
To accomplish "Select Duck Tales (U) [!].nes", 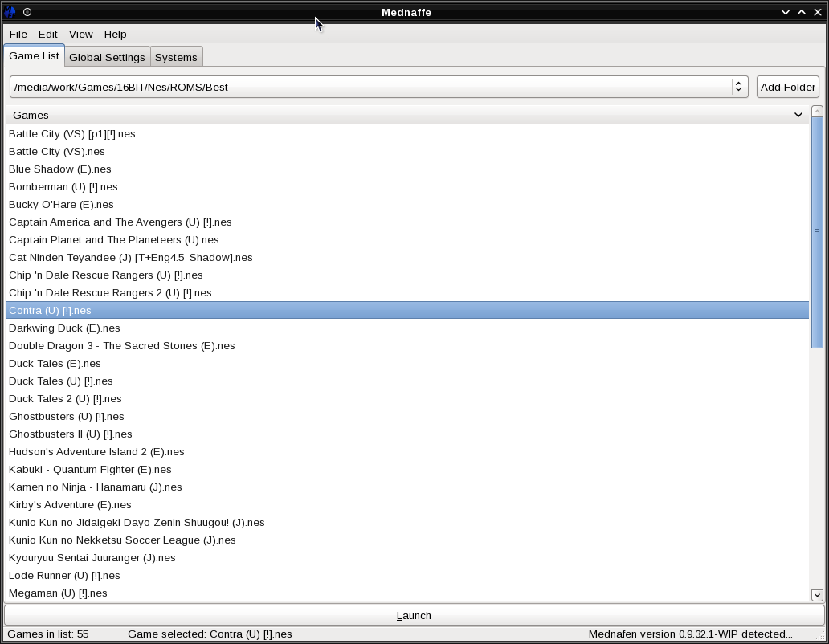I will (407, 381).
